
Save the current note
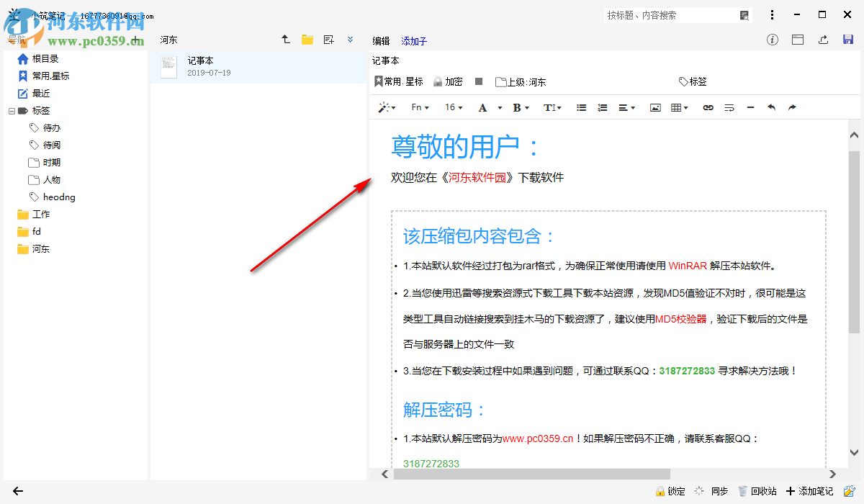(847, 40)
